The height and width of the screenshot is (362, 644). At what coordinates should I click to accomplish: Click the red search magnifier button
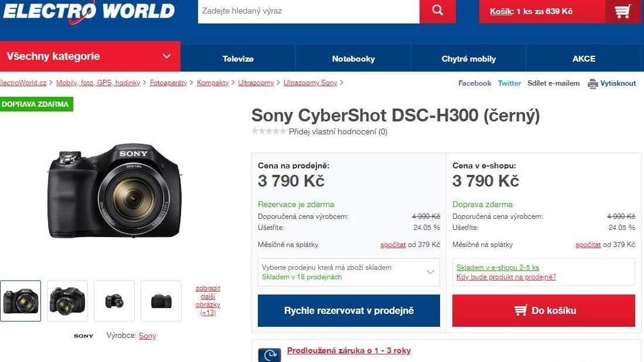[x=437, y=11]
